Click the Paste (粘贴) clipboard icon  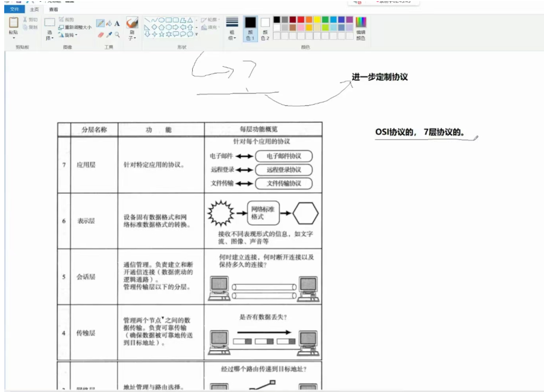(13, 23)
